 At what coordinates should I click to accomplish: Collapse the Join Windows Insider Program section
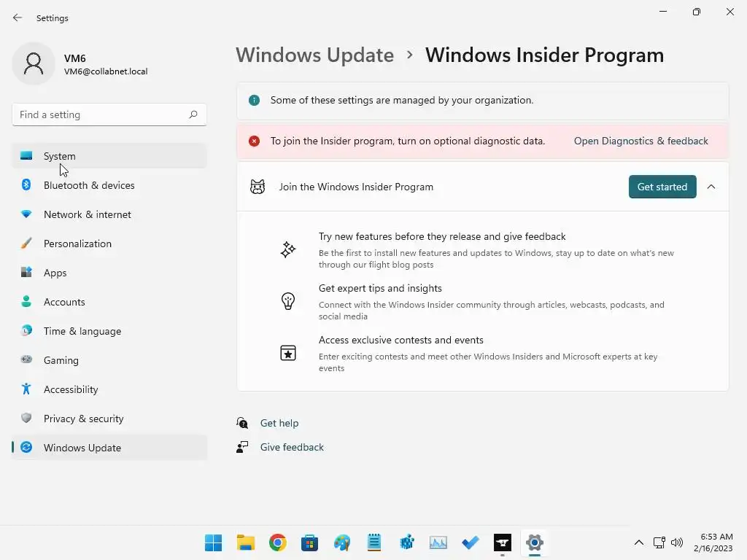711,187
